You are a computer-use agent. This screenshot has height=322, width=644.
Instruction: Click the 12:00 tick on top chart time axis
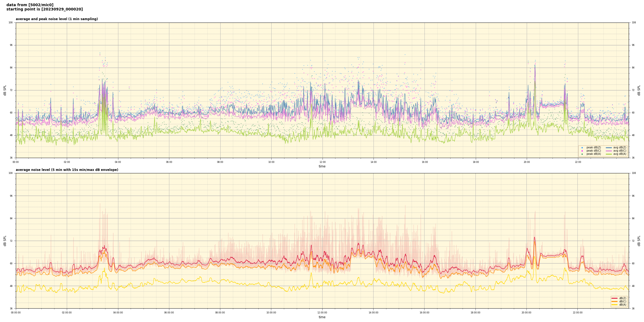[322, 162]
